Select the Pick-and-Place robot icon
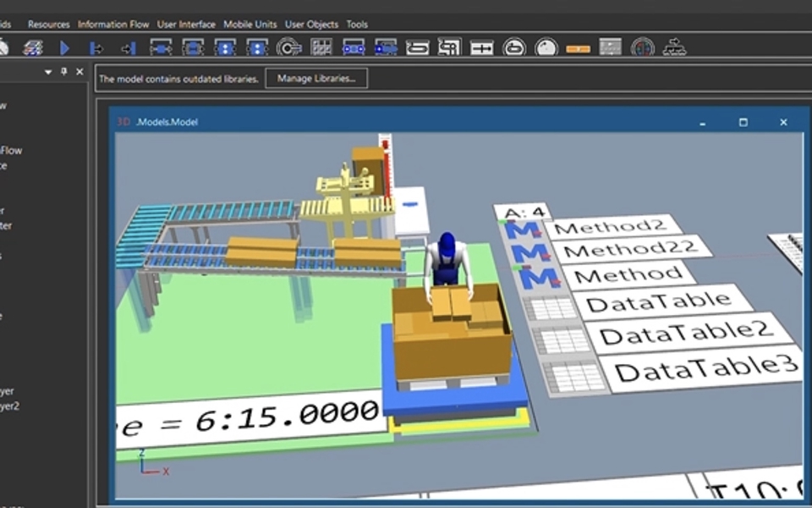Screen dimensions: 812x508 [289, 48]
